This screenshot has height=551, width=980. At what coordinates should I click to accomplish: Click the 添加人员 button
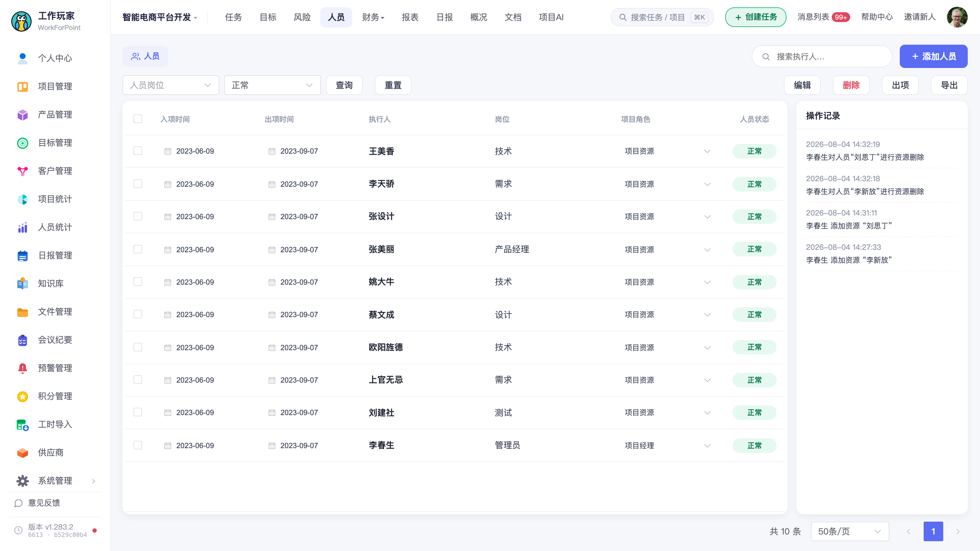pyautogui.click(x=933, y=56)
